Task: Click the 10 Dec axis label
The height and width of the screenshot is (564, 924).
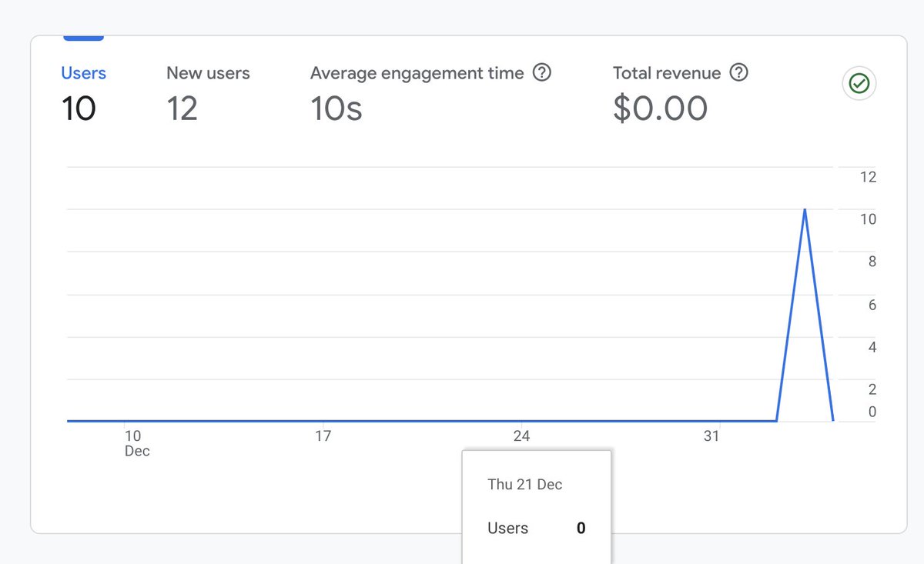Action: (x=134, y=442)
